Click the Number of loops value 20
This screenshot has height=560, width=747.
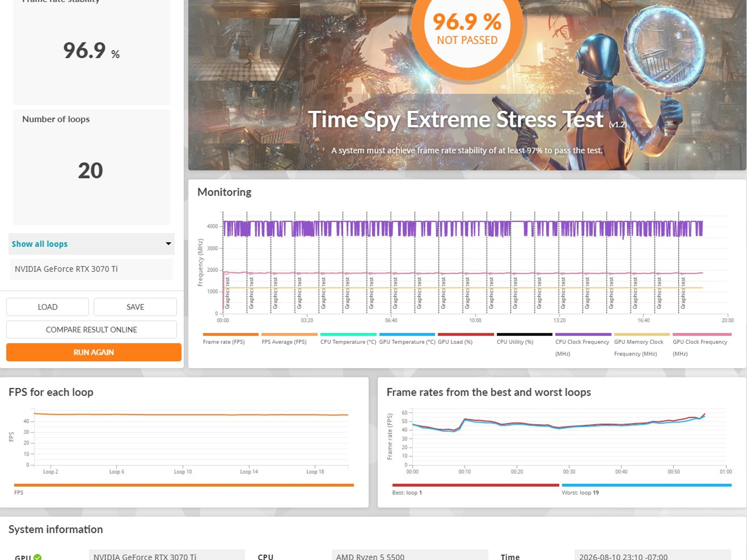[x=90, y=170]
